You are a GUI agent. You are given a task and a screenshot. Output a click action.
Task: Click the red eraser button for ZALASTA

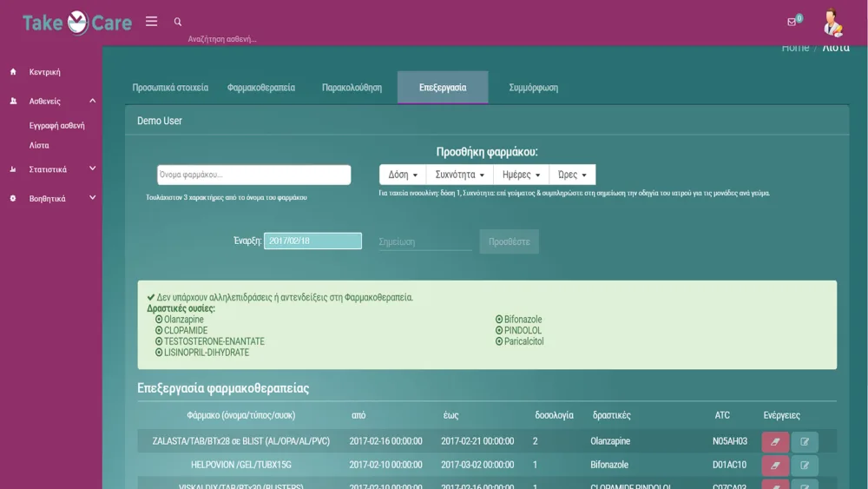(x=775, y=442)
